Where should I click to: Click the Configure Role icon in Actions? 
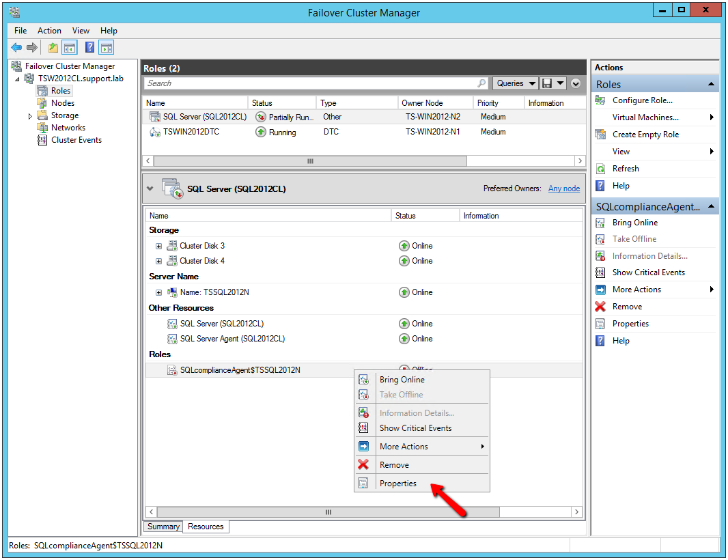pos(600,100)
